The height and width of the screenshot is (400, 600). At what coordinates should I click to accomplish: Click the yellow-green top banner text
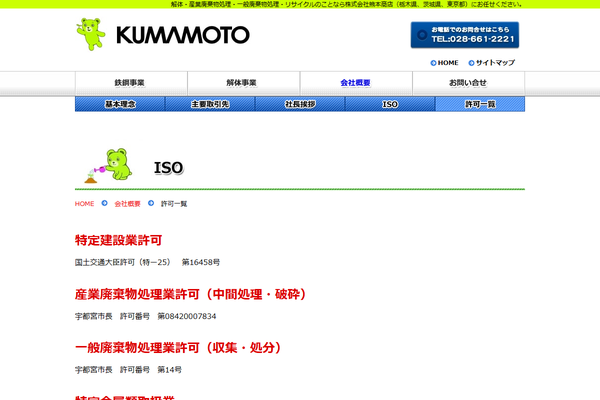(347, 4)
